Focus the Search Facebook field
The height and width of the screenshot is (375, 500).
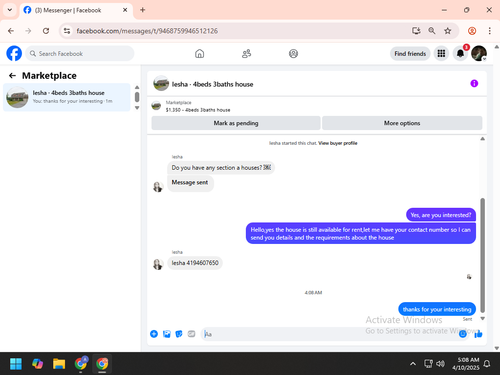click(80, 53)
